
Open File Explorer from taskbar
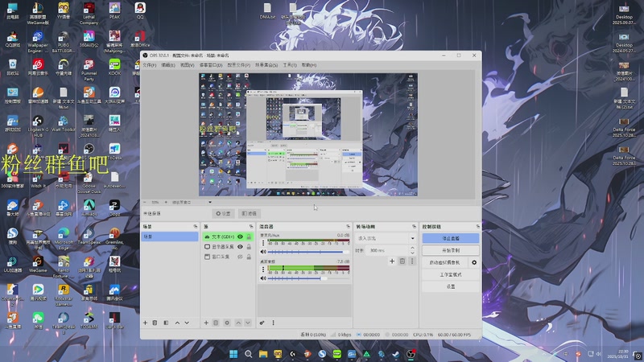click(263, 354)
